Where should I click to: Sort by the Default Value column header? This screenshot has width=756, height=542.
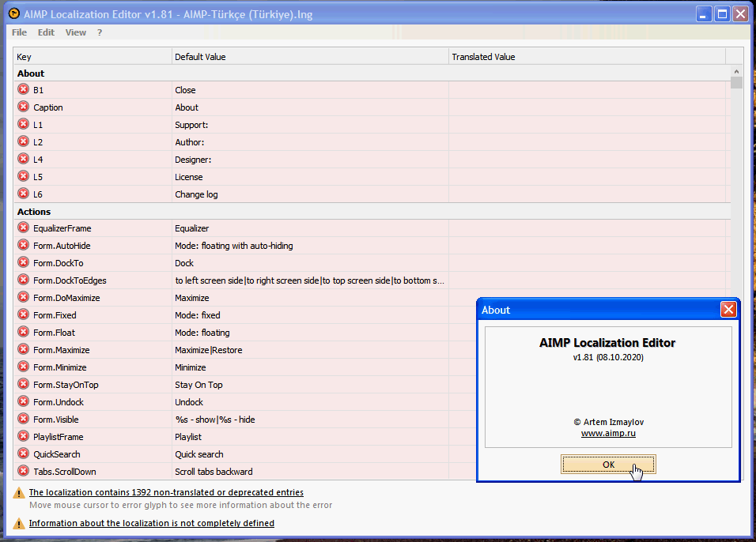pos(310,57)
